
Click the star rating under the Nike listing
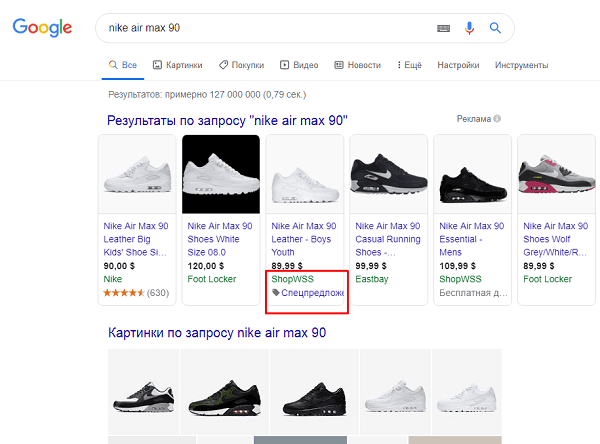(x=123, y=293)
